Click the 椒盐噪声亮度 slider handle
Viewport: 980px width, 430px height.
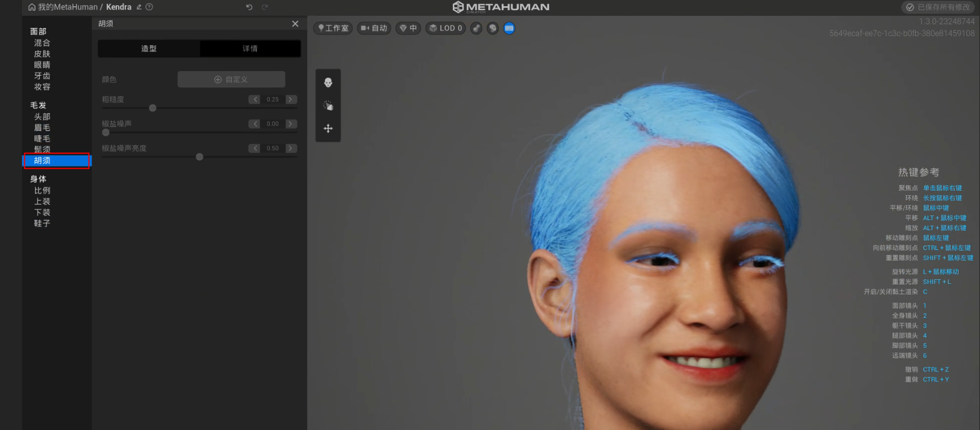point(199,157)
